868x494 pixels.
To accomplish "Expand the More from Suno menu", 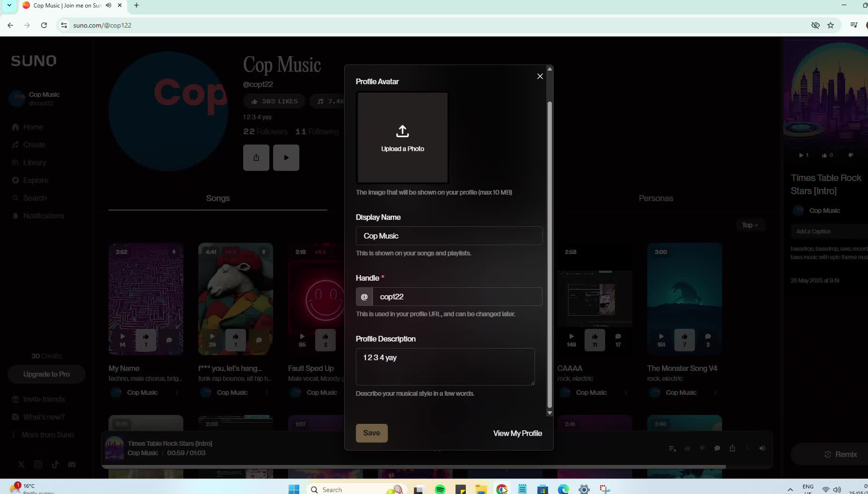I will (x=47, y=435).
